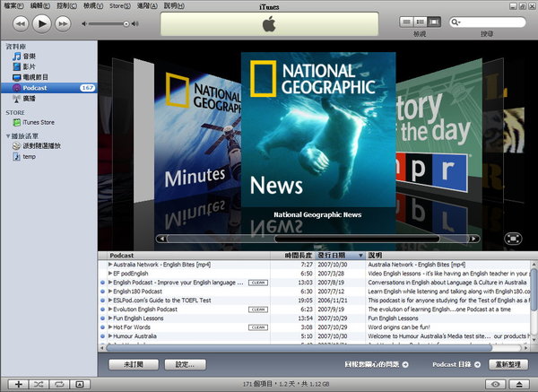Select Podcast library in sidebar
Image resolution: width=538 pixels, height=392 pixels.
click(48, 88)
